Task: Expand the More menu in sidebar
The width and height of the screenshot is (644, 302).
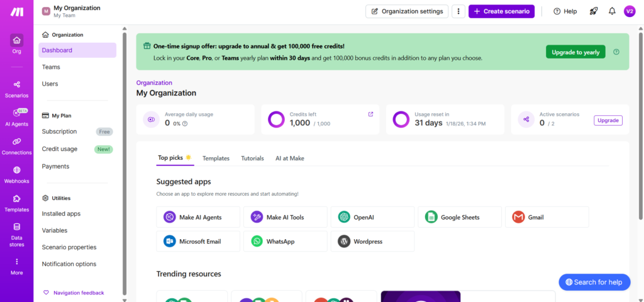Action: point(16,266)
